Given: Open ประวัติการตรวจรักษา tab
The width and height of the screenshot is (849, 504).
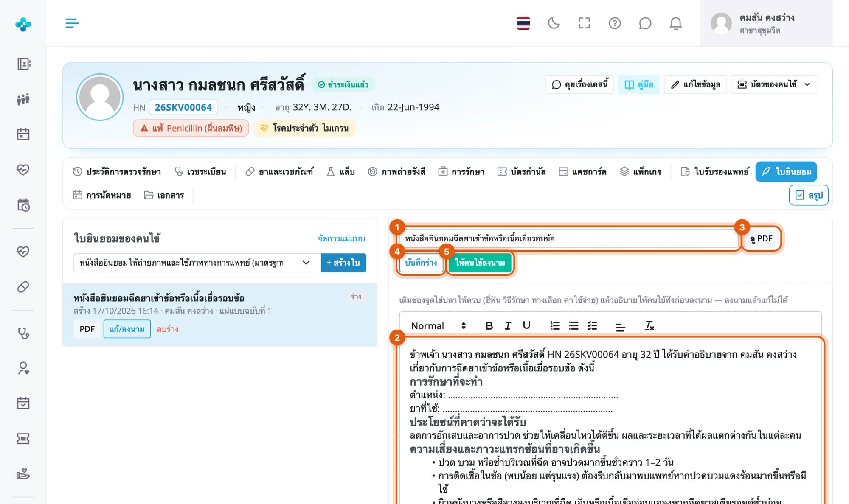Looking at the screenshot, I should pos(117,172).
